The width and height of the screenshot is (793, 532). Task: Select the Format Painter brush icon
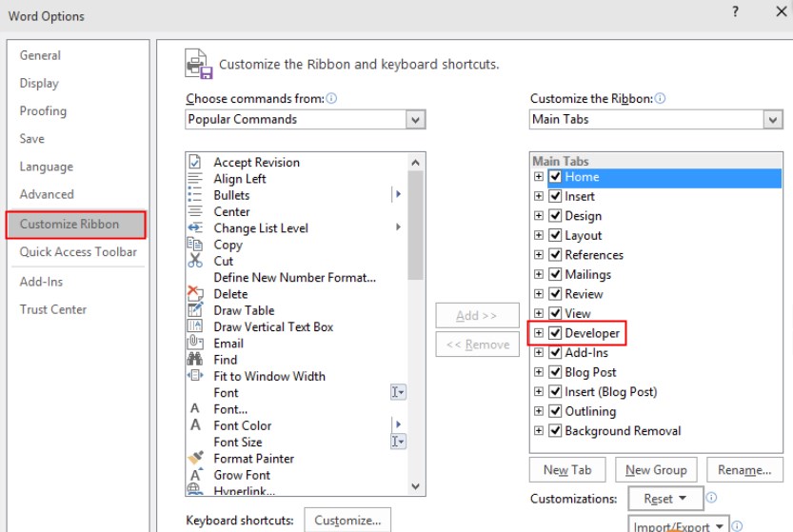[195, 459]
